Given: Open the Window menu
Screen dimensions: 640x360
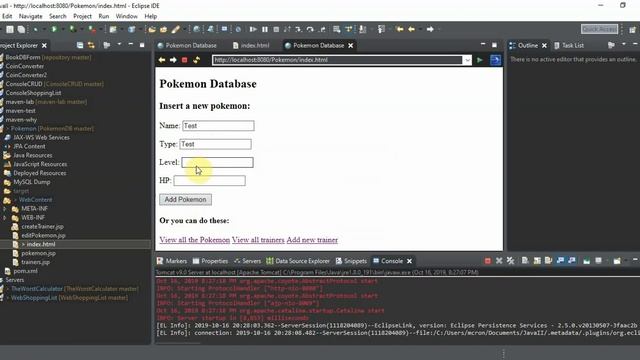Looking at the screenshot, I should [127, 16].
